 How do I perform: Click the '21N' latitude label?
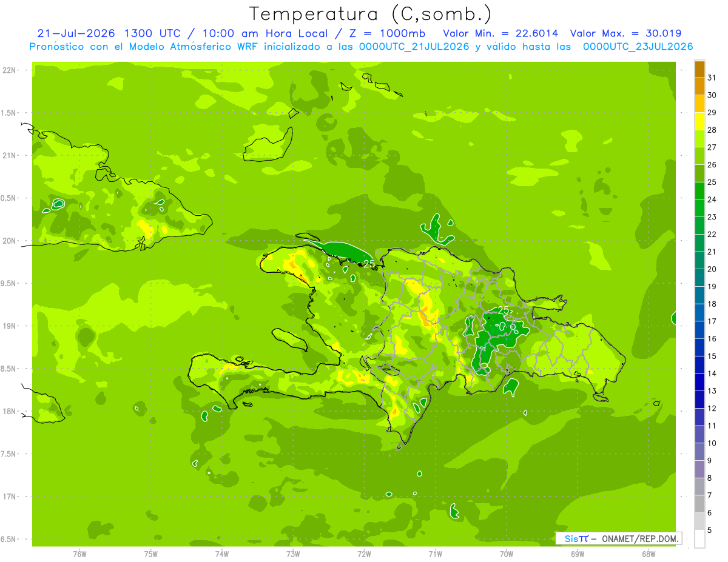coord(9,156)
